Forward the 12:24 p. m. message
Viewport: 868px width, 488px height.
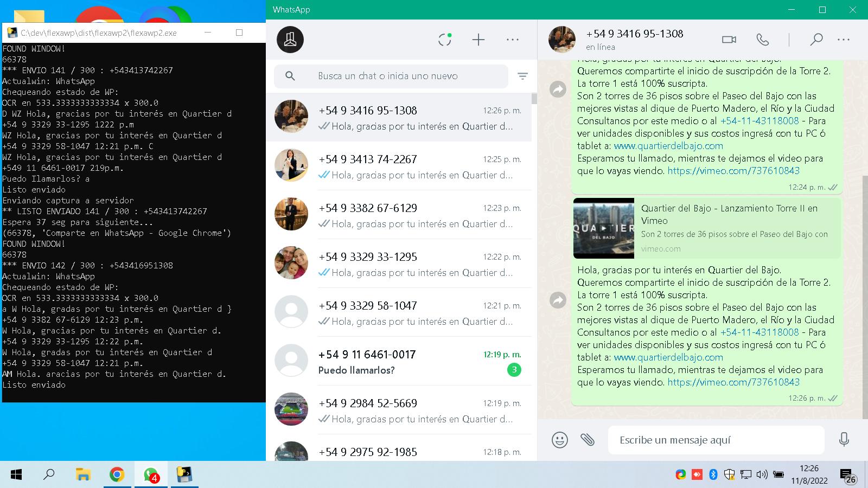click(x=558, y=89)
